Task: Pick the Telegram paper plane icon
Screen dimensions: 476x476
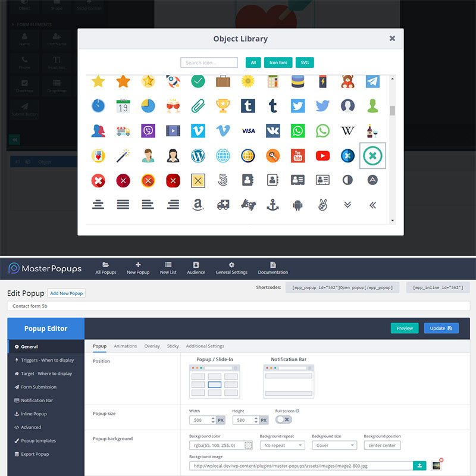Action: tap(372, 81)
